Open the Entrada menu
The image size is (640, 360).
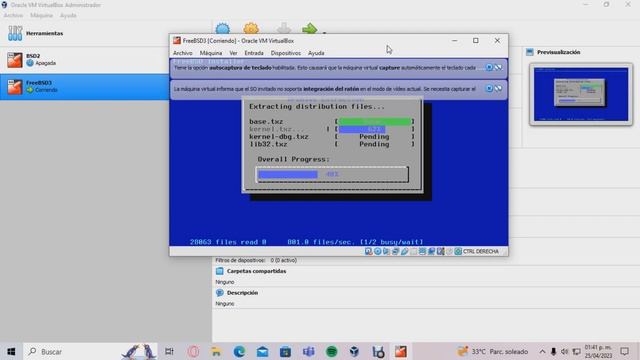[254, 53]
